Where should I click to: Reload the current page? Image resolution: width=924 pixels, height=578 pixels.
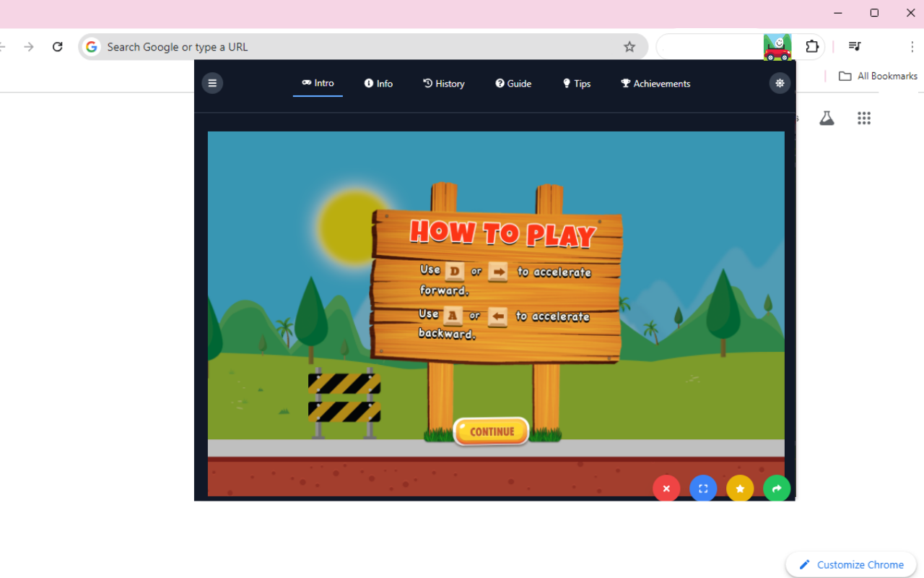[58, 47]
